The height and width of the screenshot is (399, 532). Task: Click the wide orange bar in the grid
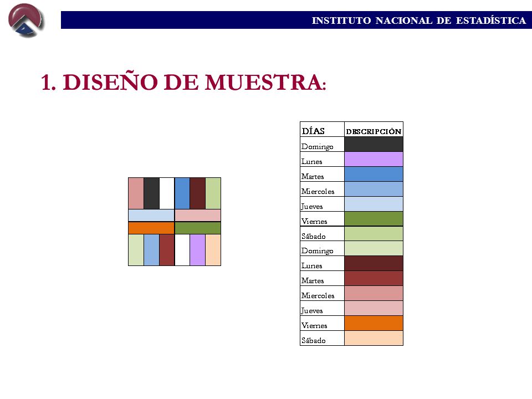point(151,228)
